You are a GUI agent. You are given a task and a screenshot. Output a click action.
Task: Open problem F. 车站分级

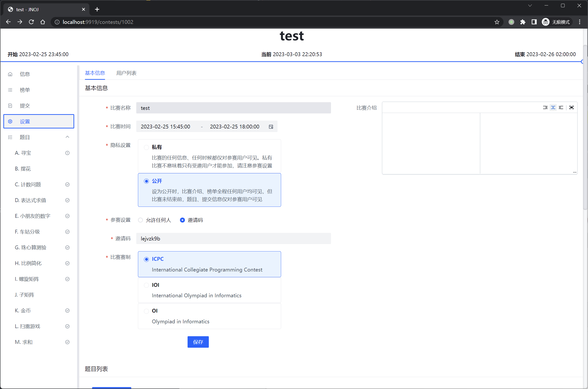tap(39, 232)
